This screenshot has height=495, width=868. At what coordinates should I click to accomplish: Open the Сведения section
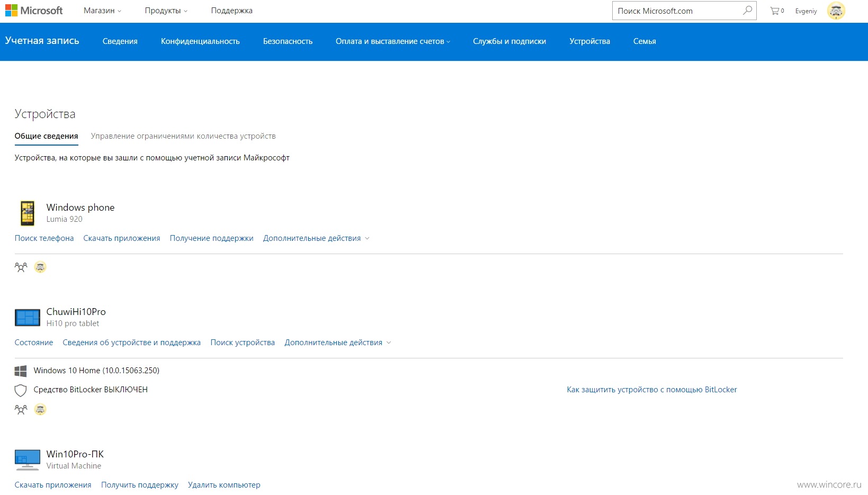click(120, 41)
